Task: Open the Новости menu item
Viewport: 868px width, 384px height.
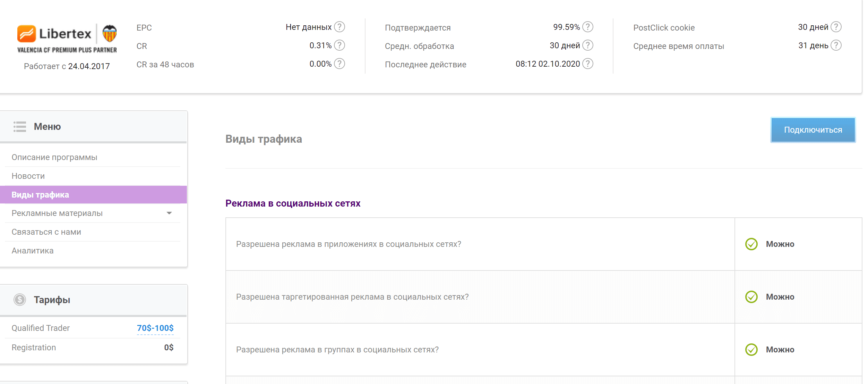Action: click(28, 176)
